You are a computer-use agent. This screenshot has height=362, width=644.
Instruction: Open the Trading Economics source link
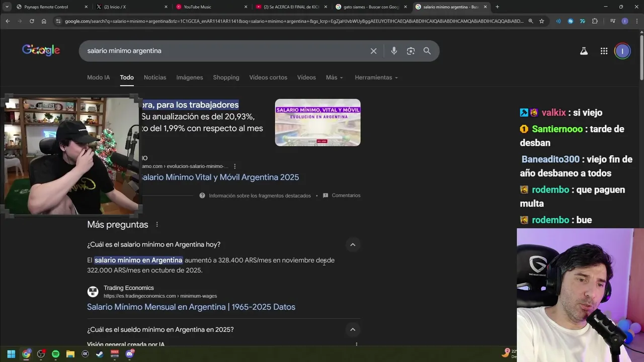tap(160, 292)
